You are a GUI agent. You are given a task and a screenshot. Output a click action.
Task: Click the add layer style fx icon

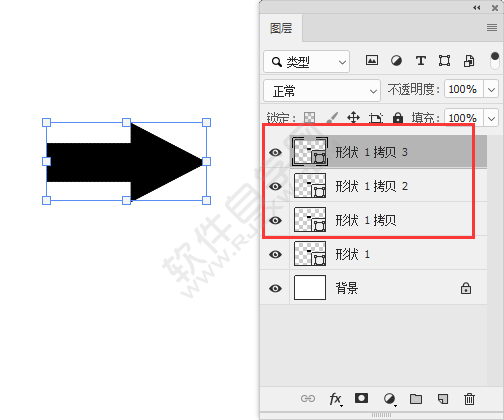(x=335, y=399)
